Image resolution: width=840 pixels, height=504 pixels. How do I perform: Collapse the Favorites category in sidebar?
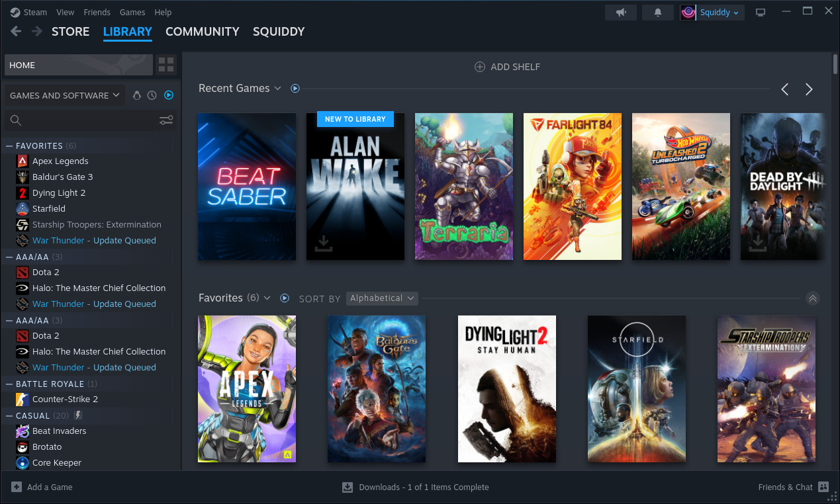tap(9, 146)
